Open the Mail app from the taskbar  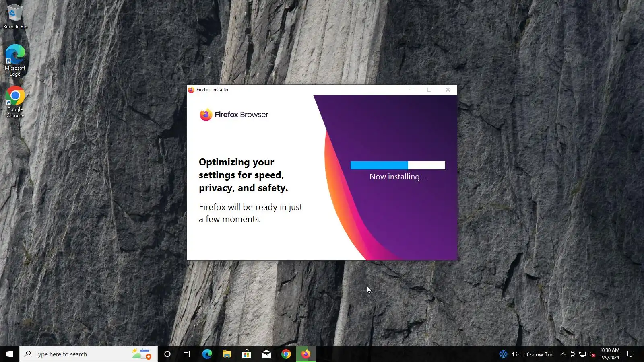[266, 354]
